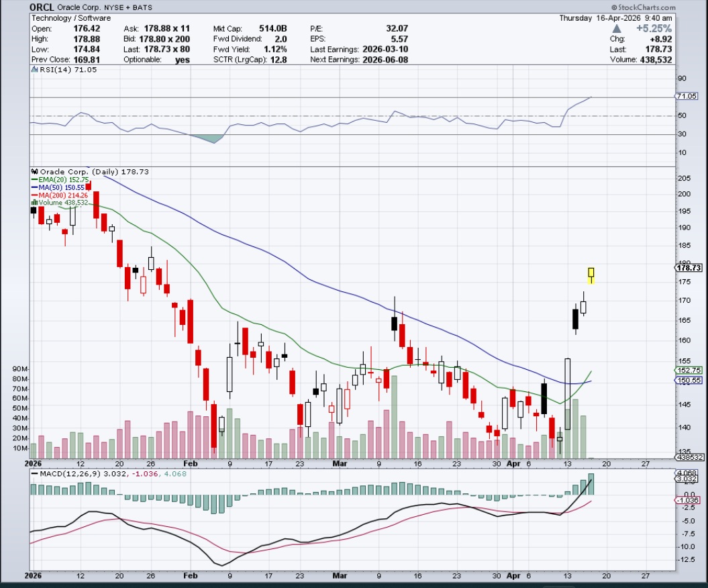Image resolution: width=708 pixels, height=588 pixels.
Task: Click the ORCL ticker symbol in the header
Action: [42, 7]
